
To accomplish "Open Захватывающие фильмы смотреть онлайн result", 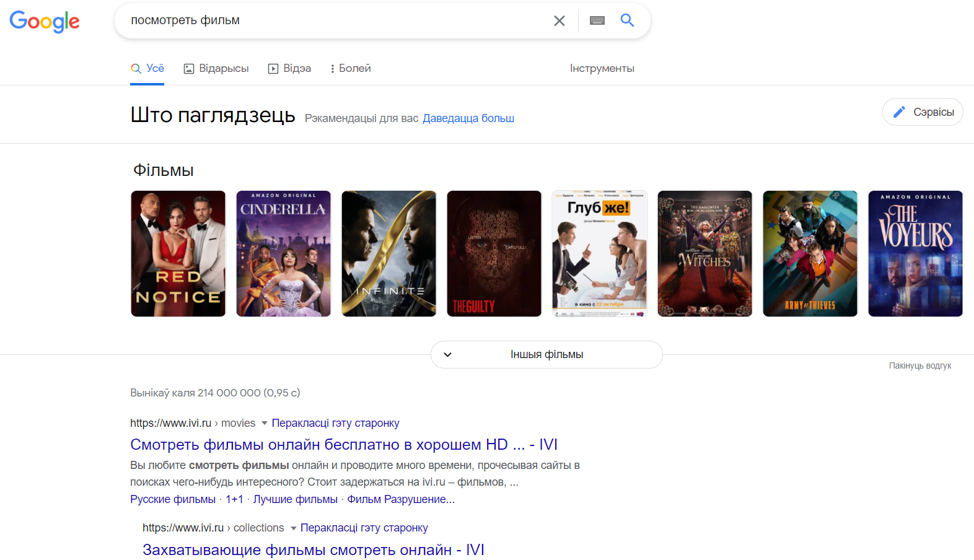I will 314,550.
